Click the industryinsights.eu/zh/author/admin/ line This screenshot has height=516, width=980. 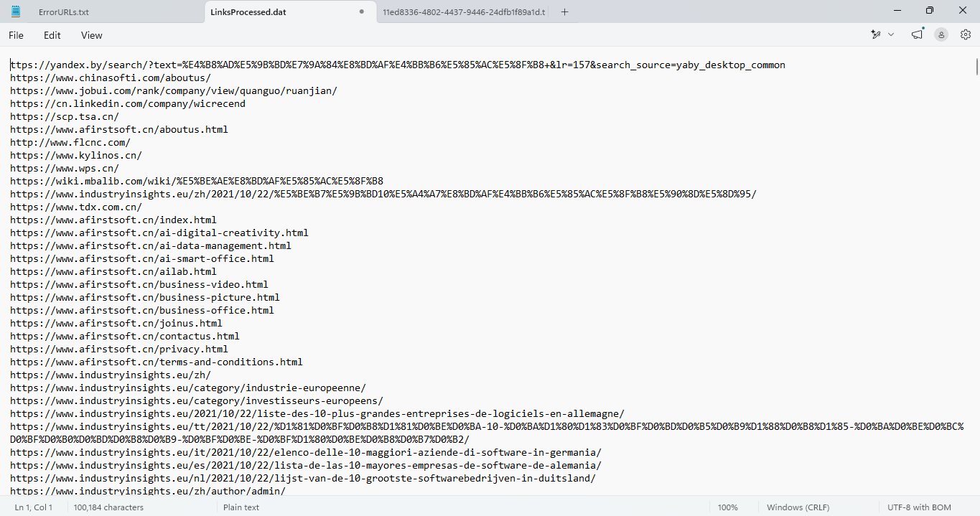pos(148,491)
